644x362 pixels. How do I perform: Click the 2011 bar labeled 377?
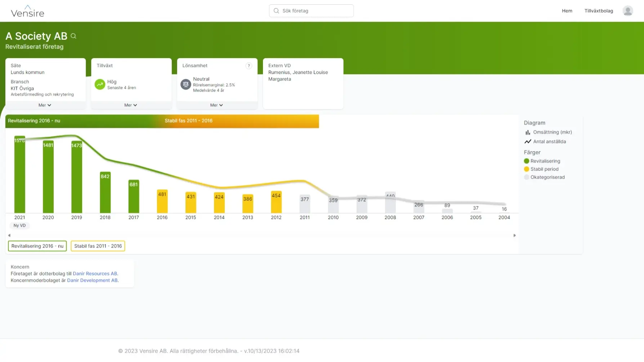(305, 204)
